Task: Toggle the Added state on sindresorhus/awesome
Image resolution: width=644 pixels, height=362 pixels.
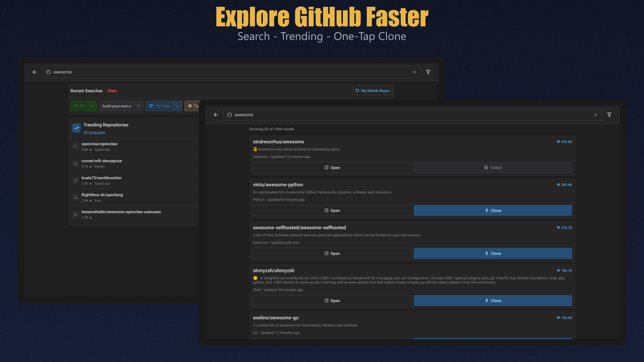Action: tap(493, 167)
